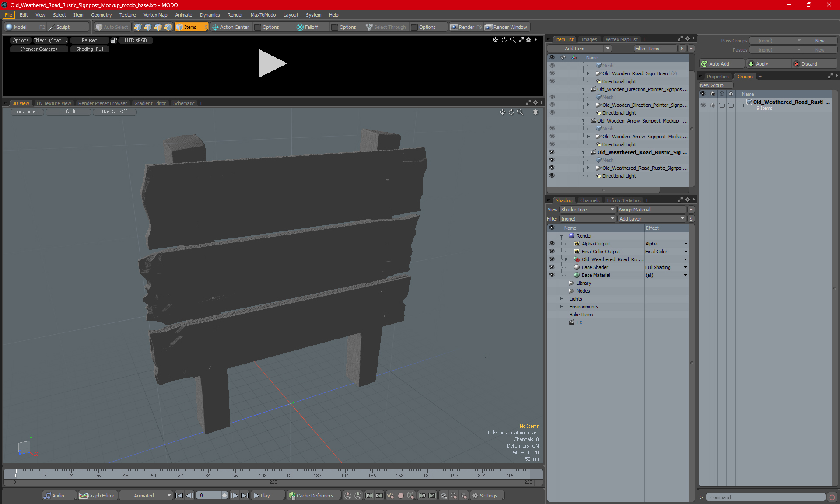Open Geometry menu
Image resolution: width=840 pixels, height=504 pixels.
point(101,15)
